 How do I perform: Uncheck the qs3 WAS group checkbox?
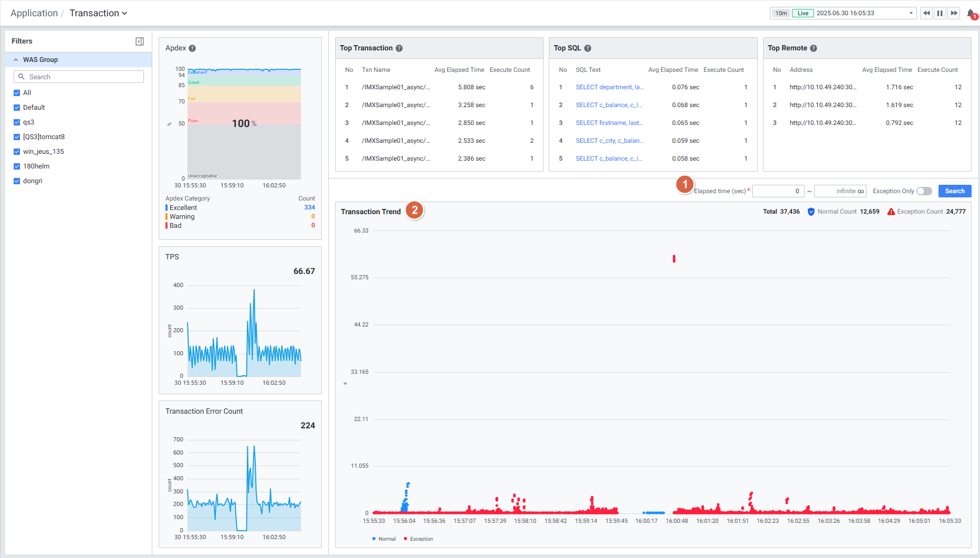[17, 122]
